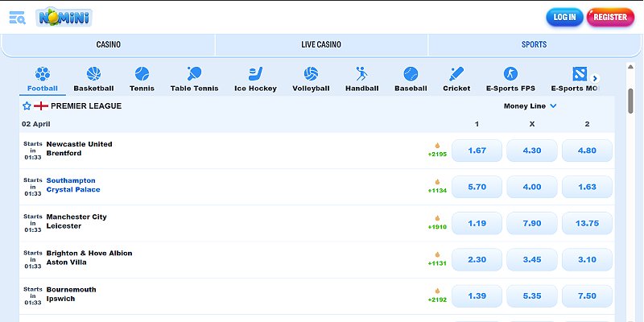
Task: Click hot icon for Manchester City match
Action: tap(437, 218)
